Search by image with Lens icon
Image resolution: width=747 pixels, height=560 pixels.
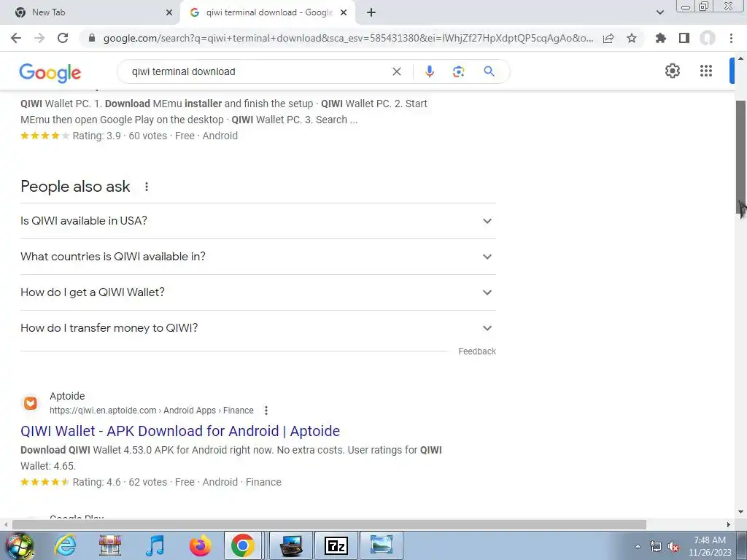[x=458, y=71]
